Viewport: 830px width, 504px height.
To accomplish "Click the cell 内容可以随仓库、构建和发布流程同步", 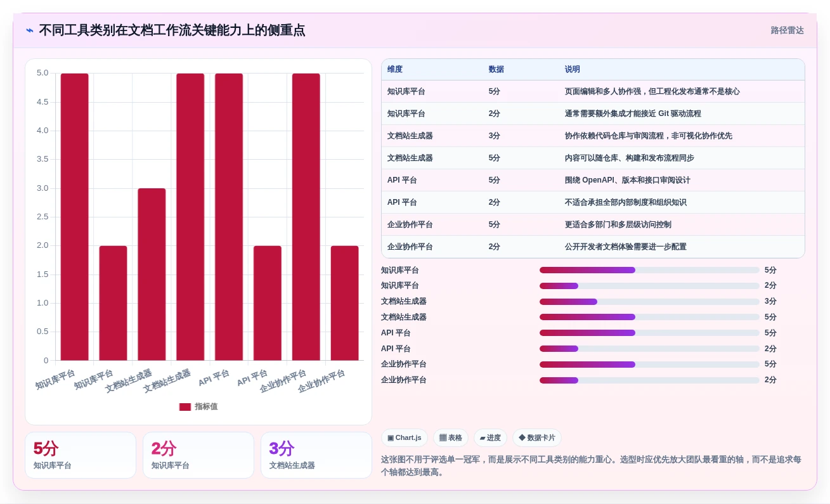I will [630, 158].
